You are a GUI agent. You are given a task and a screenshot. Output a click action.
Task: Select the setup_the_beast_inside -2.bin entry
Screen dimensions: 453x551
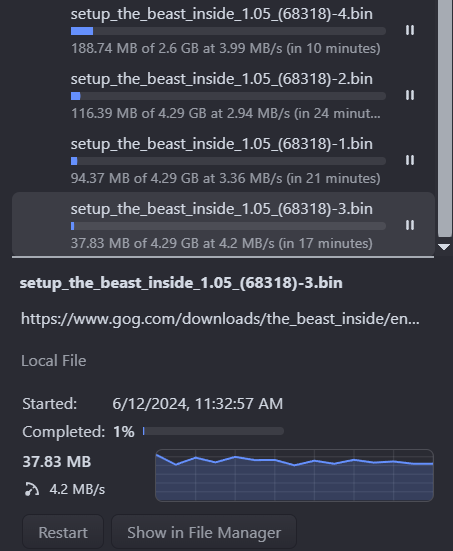(x=224, y=95)
